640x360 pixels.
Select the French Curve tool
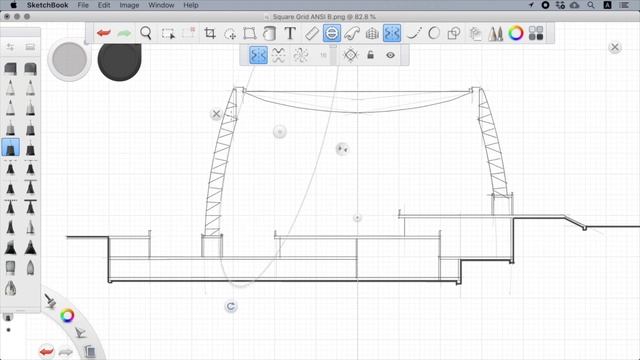[352, 33]
